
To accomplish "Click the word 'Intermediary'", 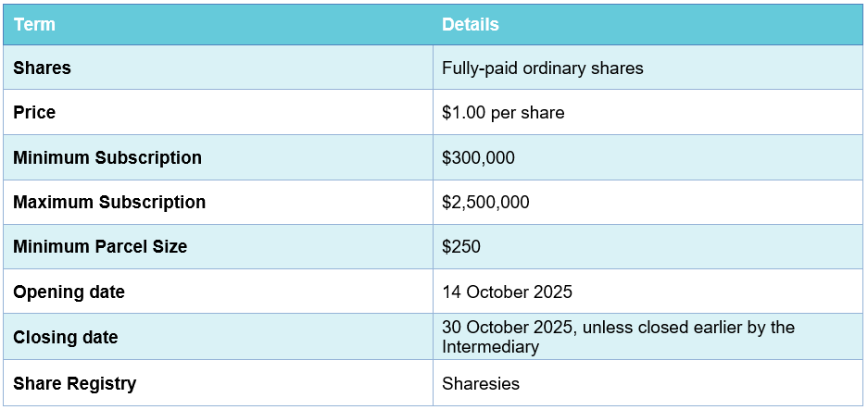I will [x=488, y=346].
